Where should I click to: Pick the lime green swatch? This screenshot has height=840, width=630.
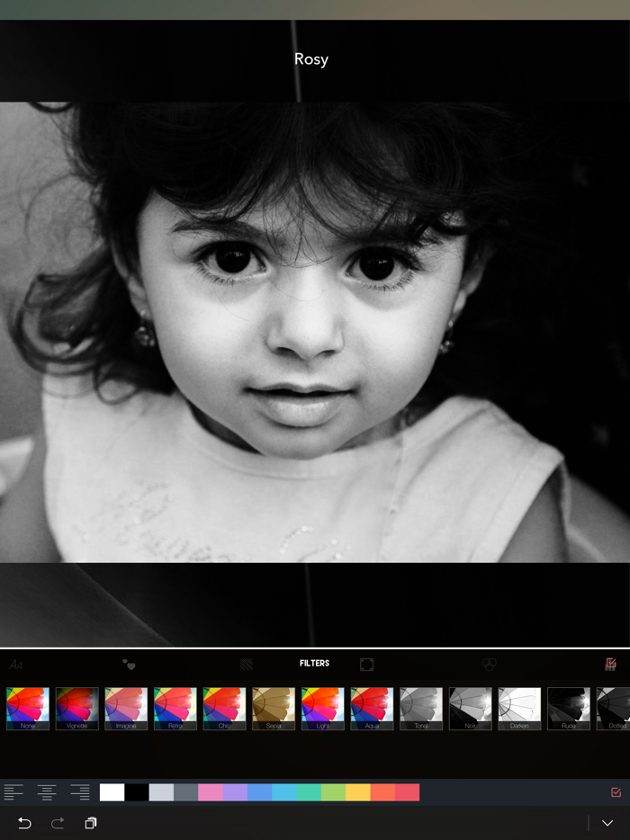[x=334, y=792]
